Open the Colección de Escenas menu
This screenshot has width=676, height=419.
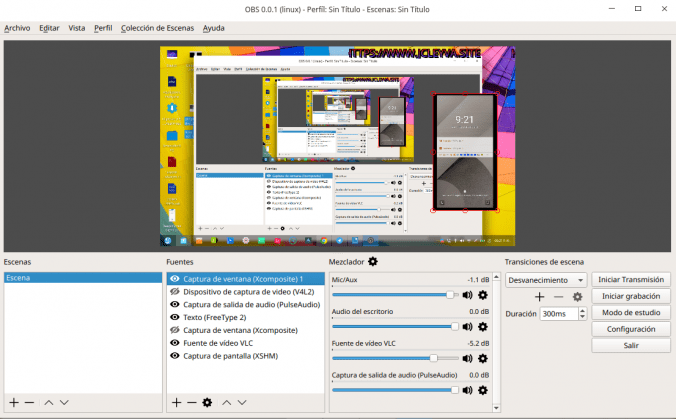156,28
